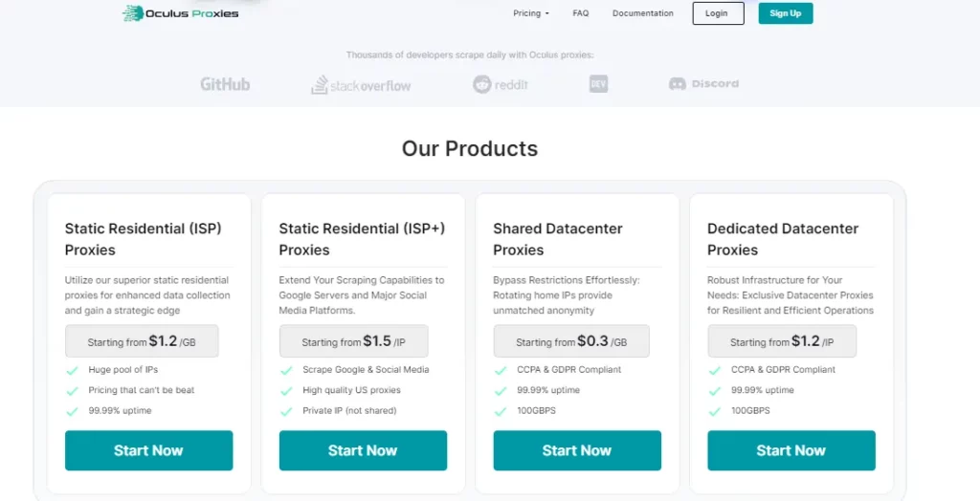This screenshot has width=980, height=501.
Task: Click the Oculus Proxies logo
Action: tap(181, 13)
